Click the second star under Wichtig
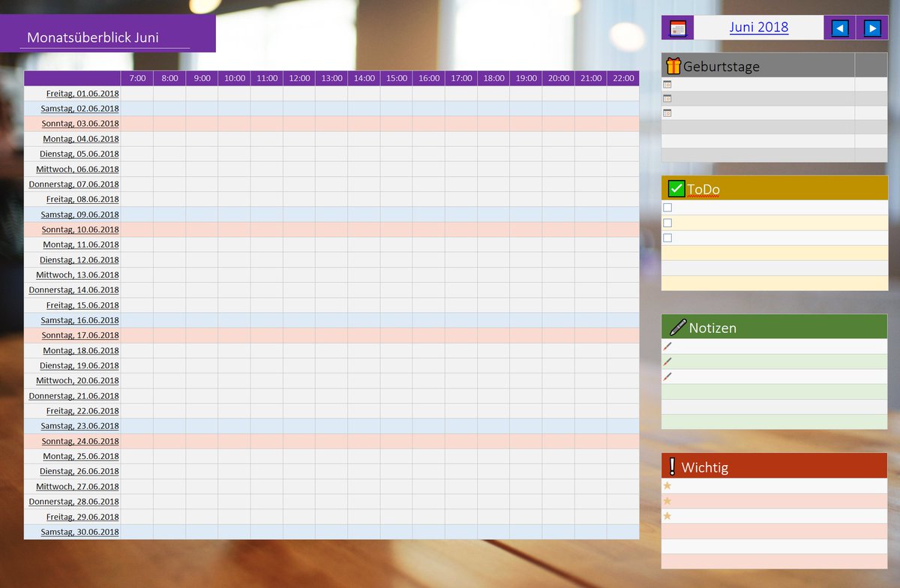Image resolution: width=900 pixels, height=588 pixels. pyautogui.click(x=667, y=501)
